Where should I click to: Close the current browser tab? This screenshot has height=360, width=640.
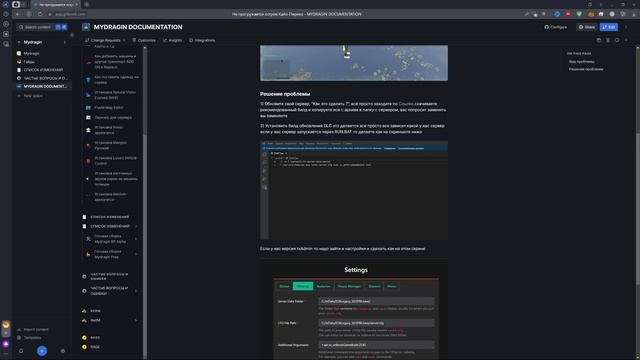click(77, 4)
